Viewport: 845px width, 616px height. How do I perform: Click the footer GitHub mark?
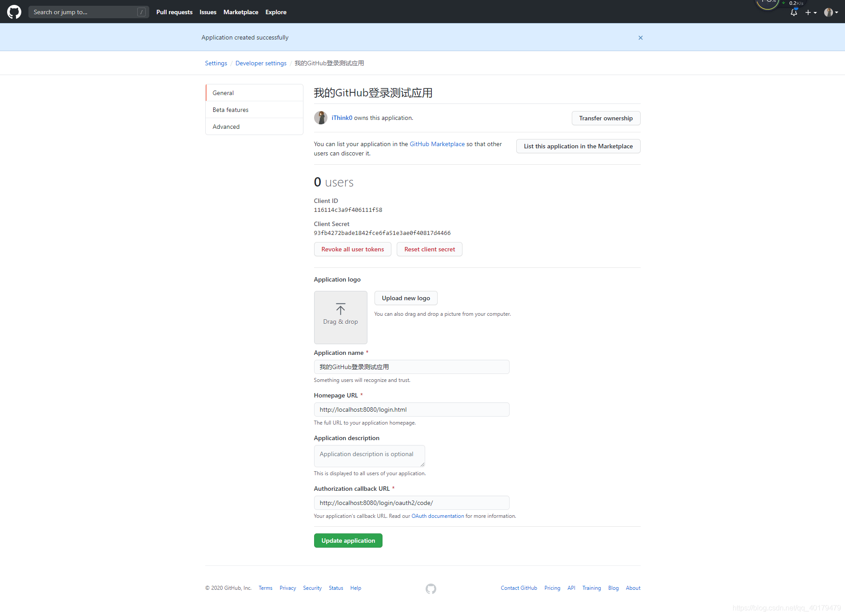[x=431, y=588]
